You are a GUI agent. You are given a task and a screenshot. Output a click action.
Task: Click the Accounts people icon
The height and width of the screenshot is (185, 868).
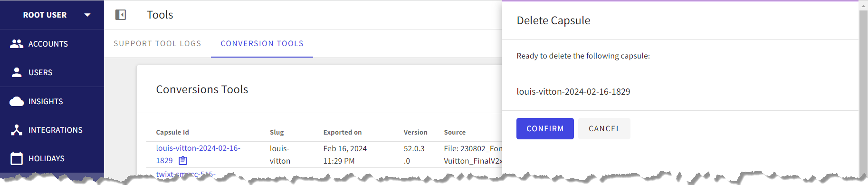[x=17, y=44]
